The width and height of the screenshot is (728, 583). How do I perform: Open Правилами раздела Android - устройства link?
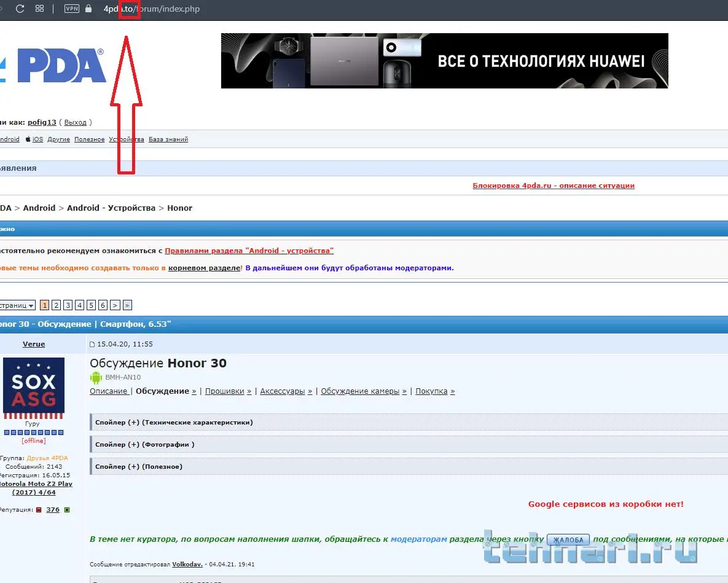click(249, 251)
